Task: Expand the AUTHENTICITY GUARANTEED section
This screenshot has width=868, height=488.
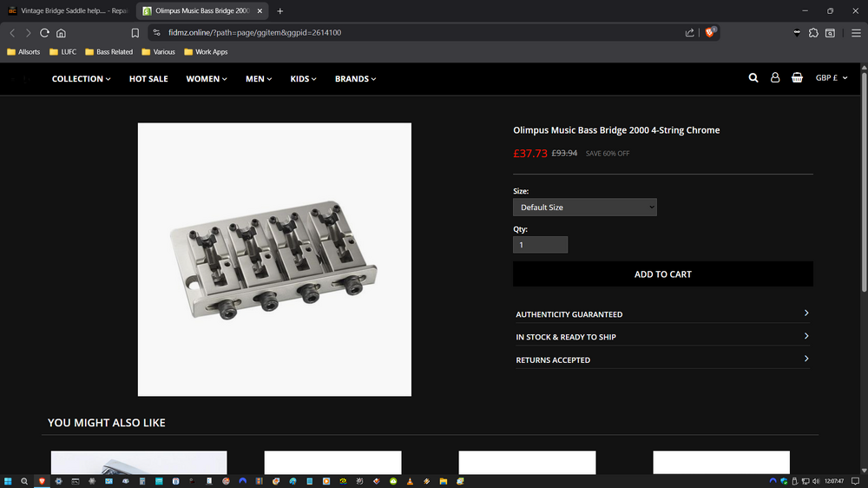Action: pos(662,314)
